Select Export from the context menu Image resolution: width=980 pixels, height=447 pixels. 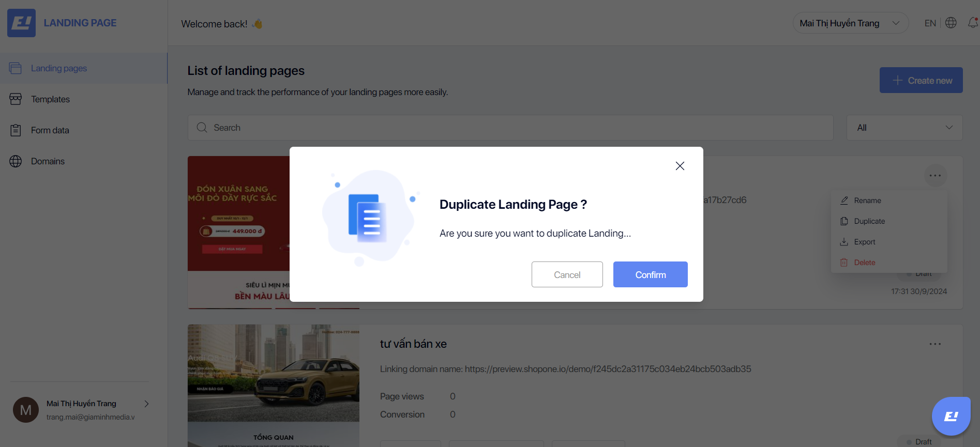(864, 242)
